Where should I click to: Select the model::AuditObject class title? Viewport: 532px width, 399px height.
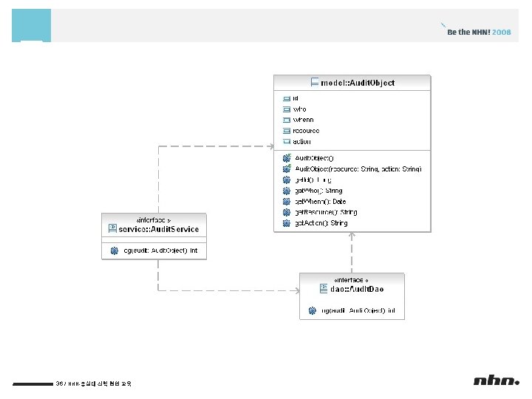[x=358, y=83]
